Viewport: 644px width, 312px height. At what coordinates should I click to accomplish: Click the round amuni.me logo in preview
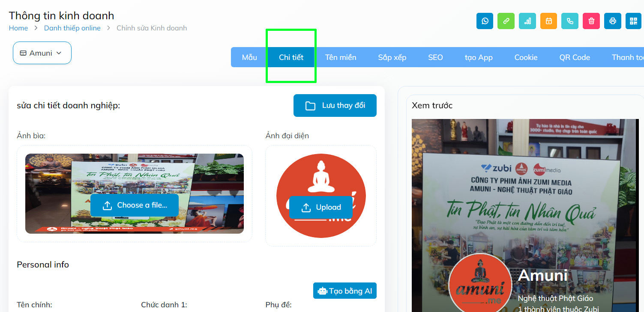click(480, 285)
